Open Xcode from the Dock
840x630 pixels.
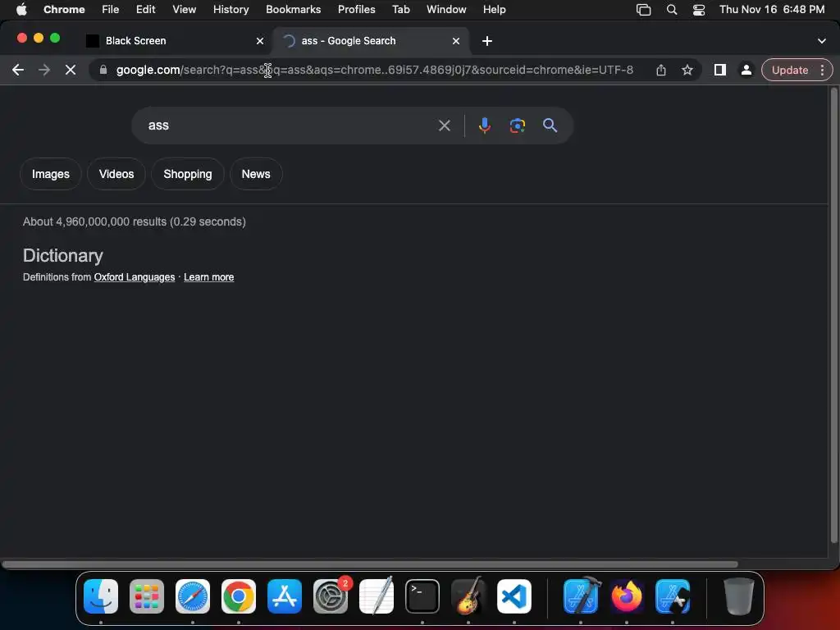pyautogui.click(x=582, y=596)
